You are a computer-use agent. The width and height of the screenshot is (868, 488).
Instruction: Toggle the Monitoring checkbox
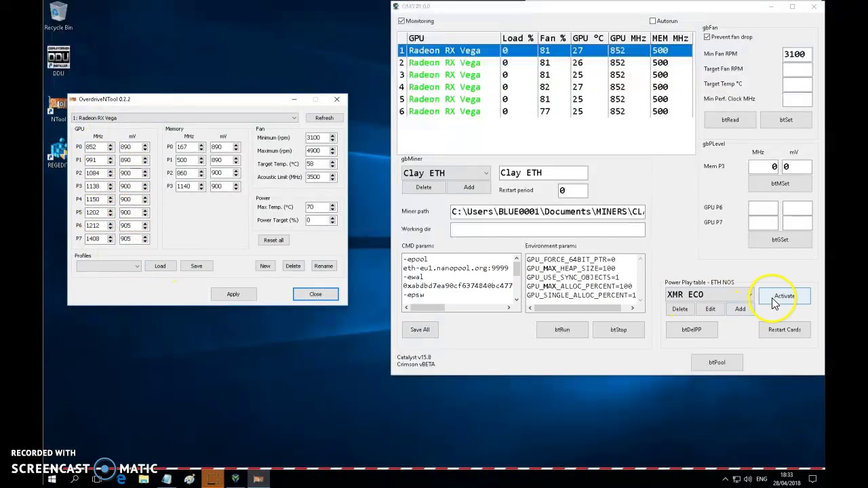[401, 21]
